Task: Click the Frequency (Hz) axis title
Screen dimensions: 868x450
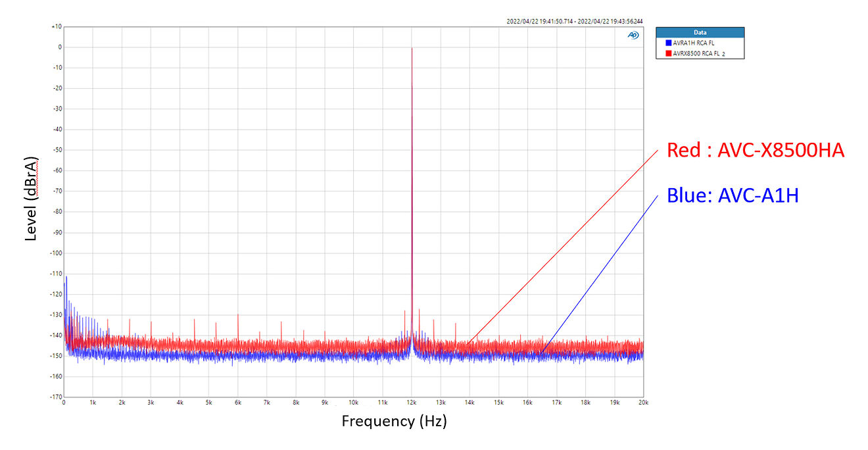Action: click(394, 420)
